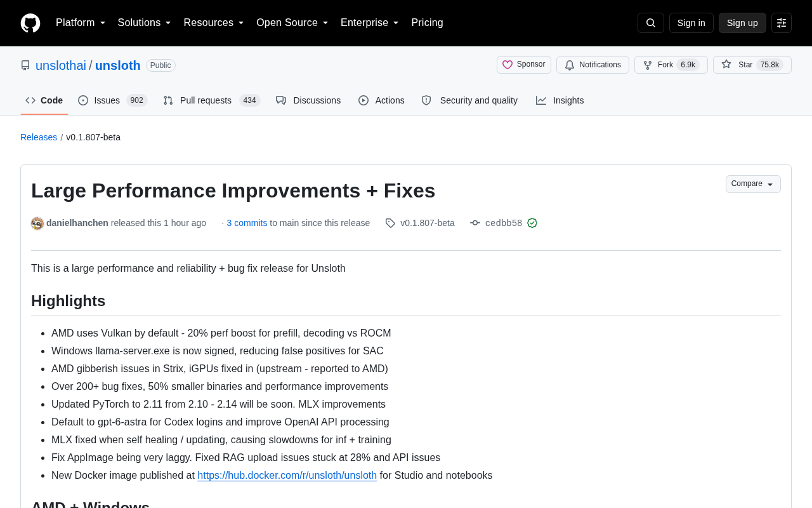The image size is (812, 508).
Task: Click the Highlights heading
Action: pyautogui.click(x=68, y=301)
